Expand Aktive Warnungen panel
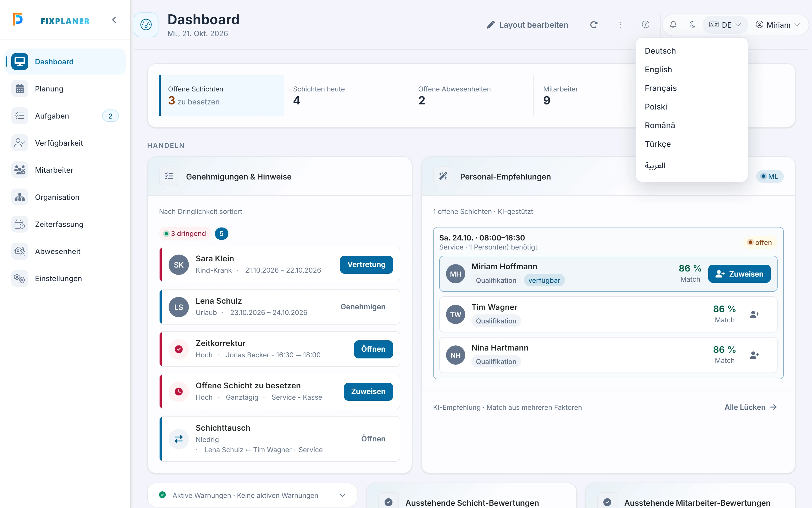This screenshot has height=508, width=812. tap(252, 495)
